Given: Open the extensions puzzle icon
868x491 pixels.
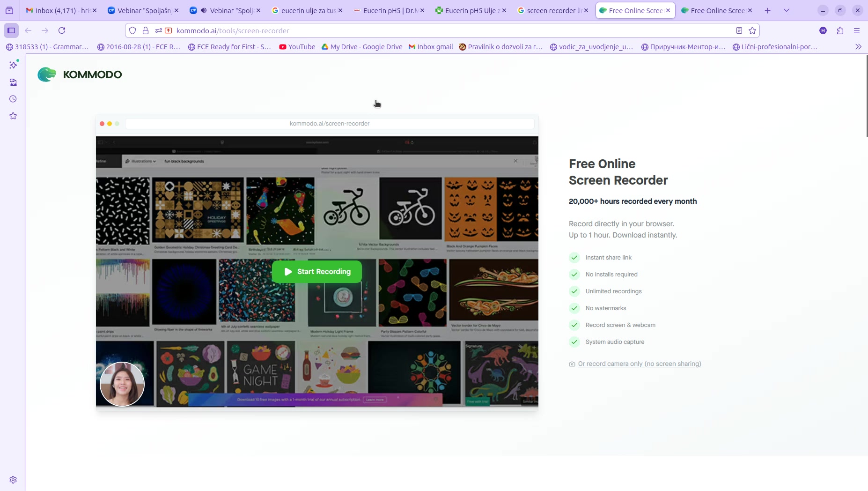Looking at the screenshot, I should (840, 30).
